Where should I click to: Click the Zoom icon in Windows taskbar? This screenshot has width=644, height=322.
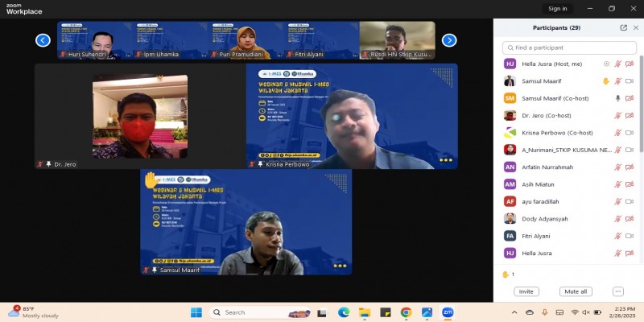[x=447, y=312]
